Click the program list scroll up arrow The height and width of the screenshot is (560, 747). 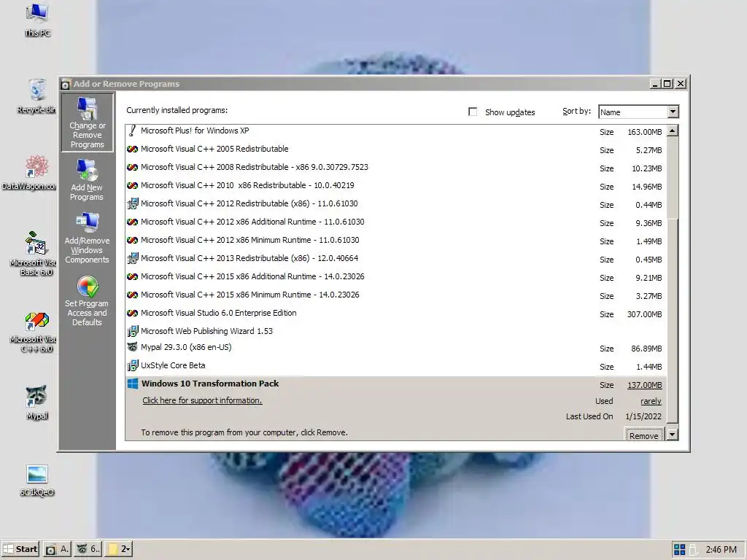point(672,131)
